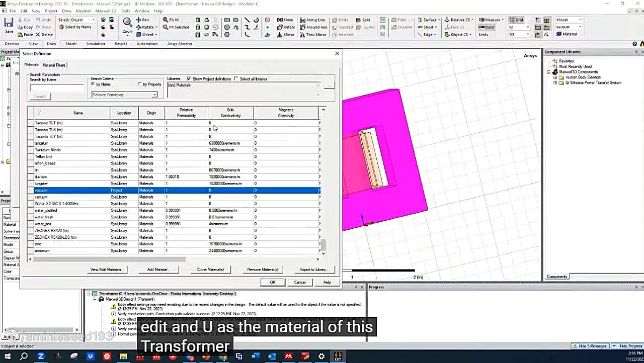The width and height of the screenshot is (644, 363).
Task: Click the Save icon in the toolbar
Action: tap(9, 25)
